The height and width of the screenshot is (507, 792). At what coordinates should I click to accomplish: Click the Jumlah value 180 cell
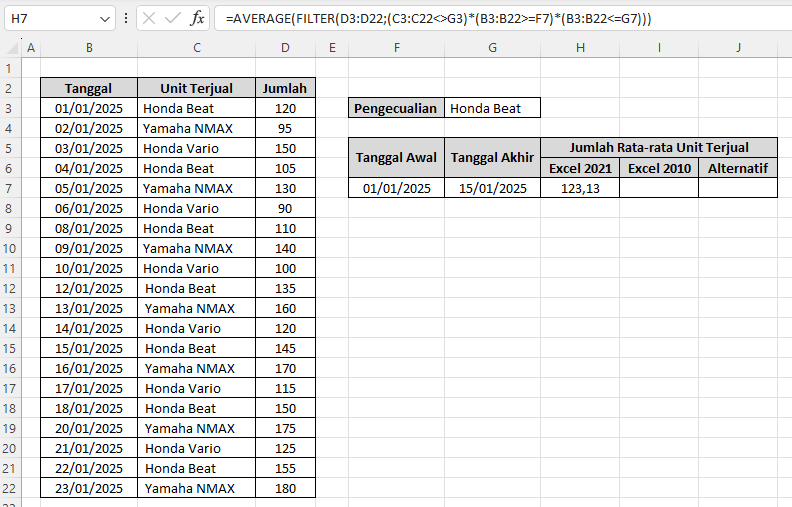tap(285, 488)
